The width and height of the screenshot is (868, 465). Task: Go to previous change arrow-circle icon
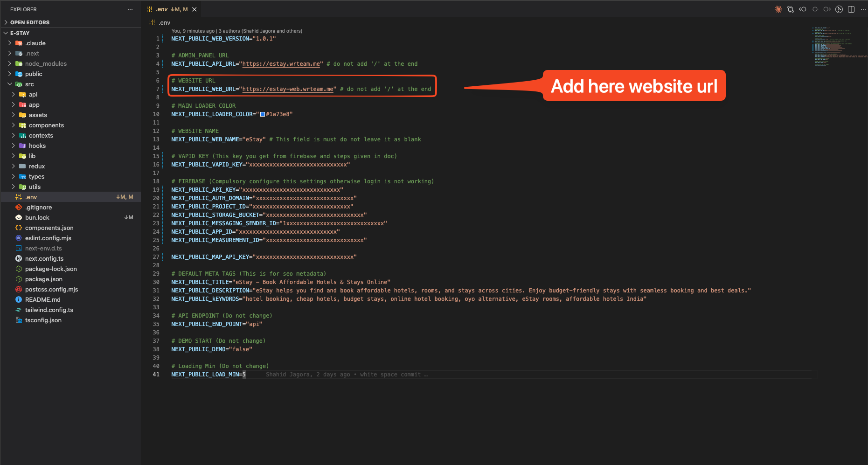click(x=803, y=9)
